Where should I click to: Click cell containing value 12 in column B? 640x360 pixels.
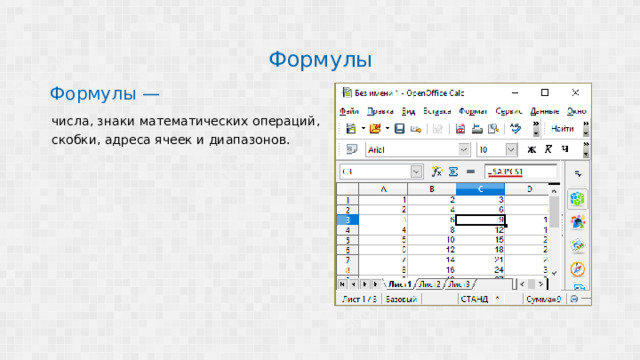coord(432,250)
